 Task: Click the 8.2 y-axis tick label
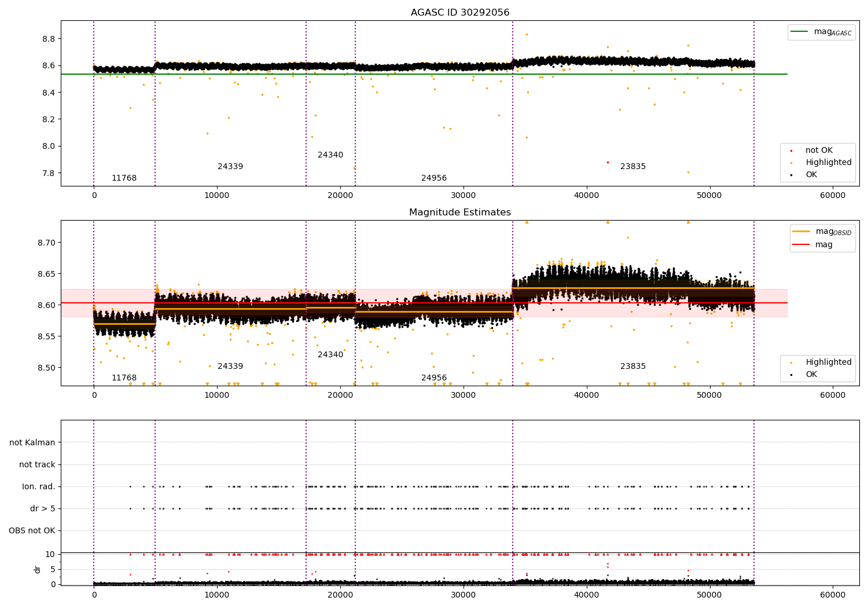tap(49, 119)
